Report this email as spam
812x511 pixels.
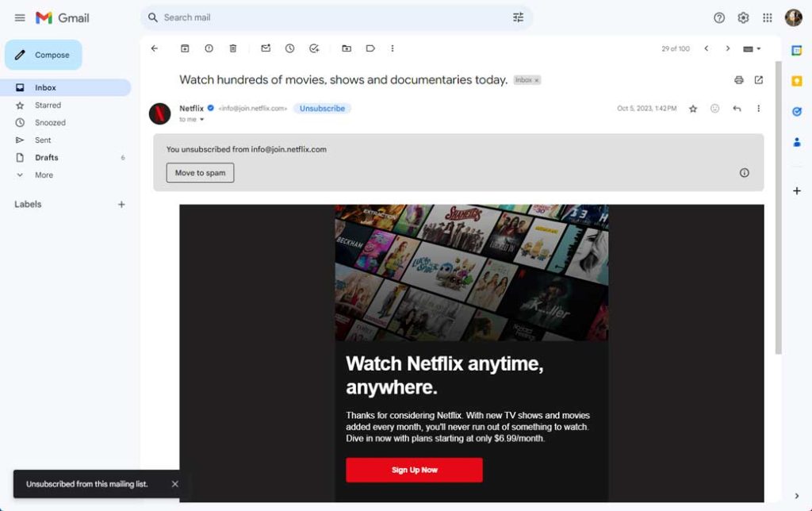tap(209, 48)
